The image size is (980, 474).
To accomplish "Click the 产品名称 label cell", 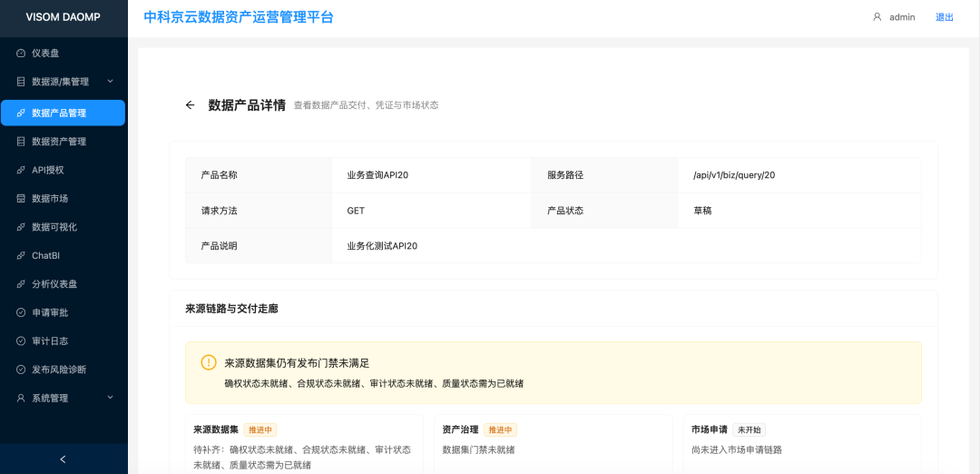I will click(259, 175).
